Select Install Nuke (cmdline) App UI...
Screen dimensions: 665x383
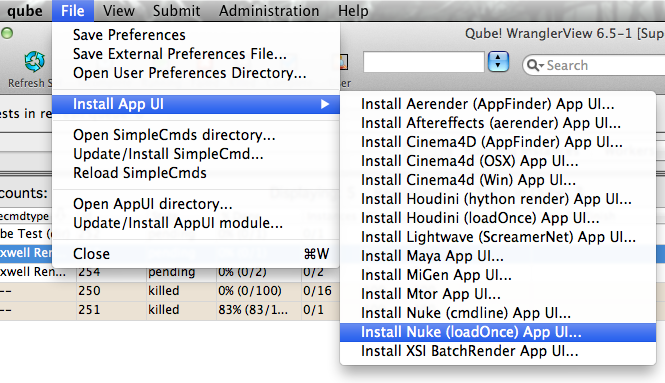tap(498, 313)
